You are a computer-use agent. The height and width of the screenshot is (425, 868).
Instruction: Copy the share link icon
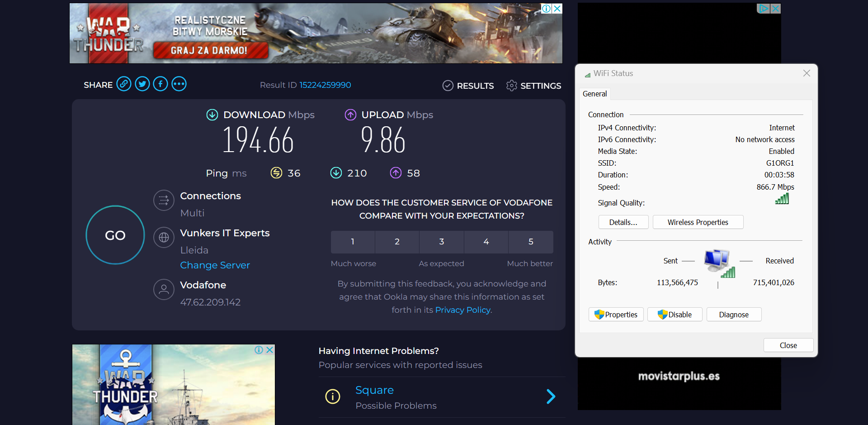(x=124, y=84)
